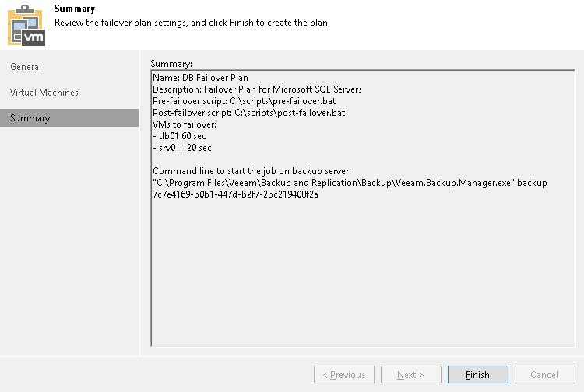Click the Finish button
This screenshot has width=584, height=392.
pyautogui.click(x=477, y=375)
